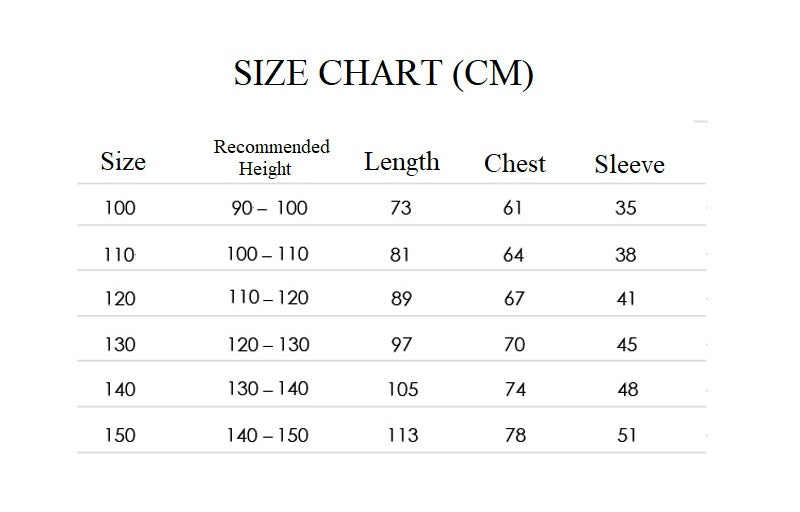The height and width of the screenshot is (512, 800).
Task: Select the 100 – 110 height range cell
Action: 268,254
